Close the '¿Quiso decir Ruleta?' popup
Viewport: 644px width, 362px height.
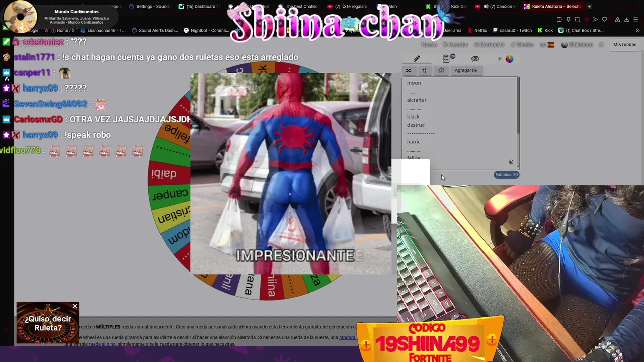tap(75, 306)
